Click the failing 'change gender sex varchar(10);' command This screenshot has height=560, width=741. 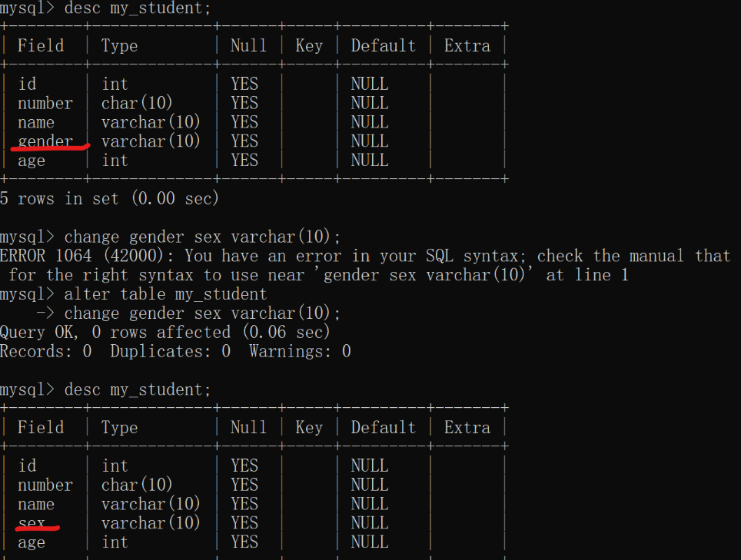[202, 237]
